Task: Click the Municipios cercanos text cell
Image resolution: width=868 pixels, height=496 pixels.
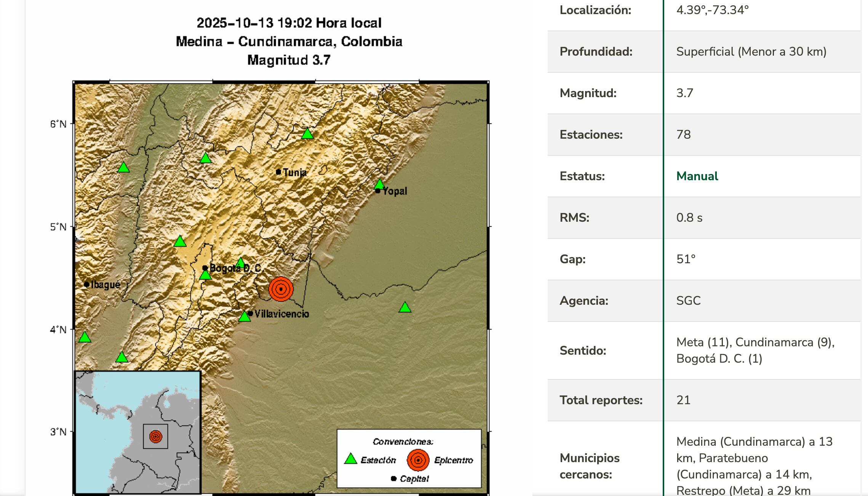Action: 754,466
